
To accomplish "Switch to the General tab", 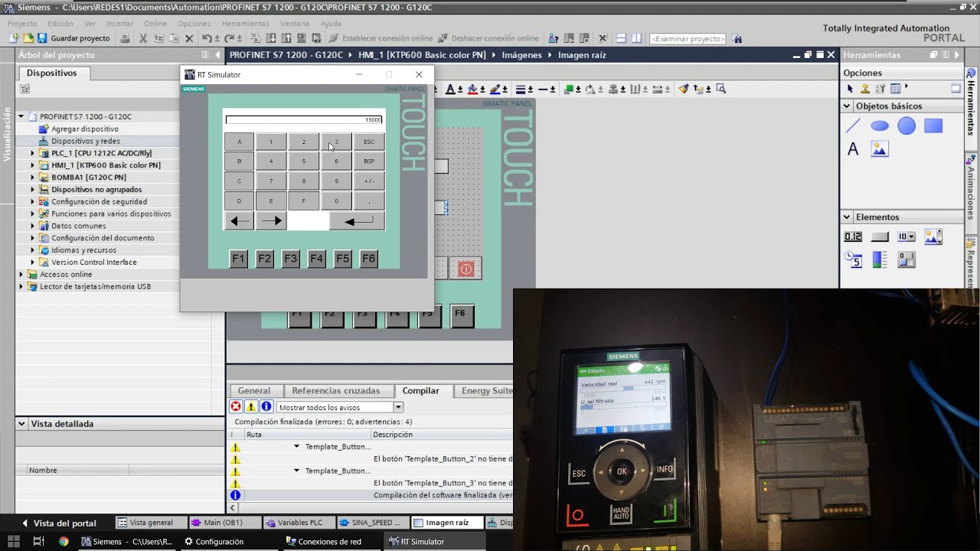I will click(x=254, y=390).
